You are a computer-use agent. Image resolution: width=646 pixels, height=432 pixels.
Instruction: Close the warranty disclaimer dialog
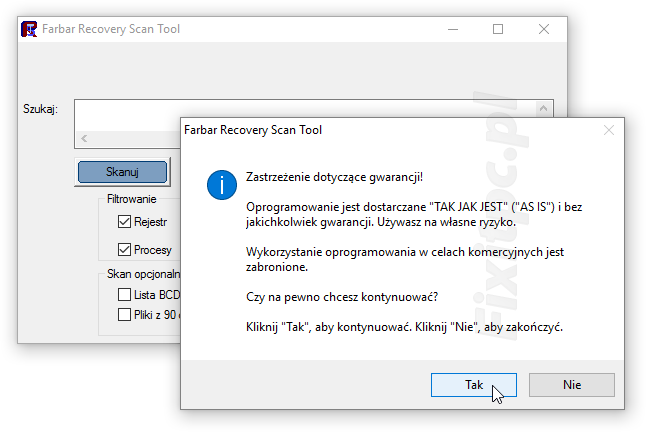click(609, 130)
